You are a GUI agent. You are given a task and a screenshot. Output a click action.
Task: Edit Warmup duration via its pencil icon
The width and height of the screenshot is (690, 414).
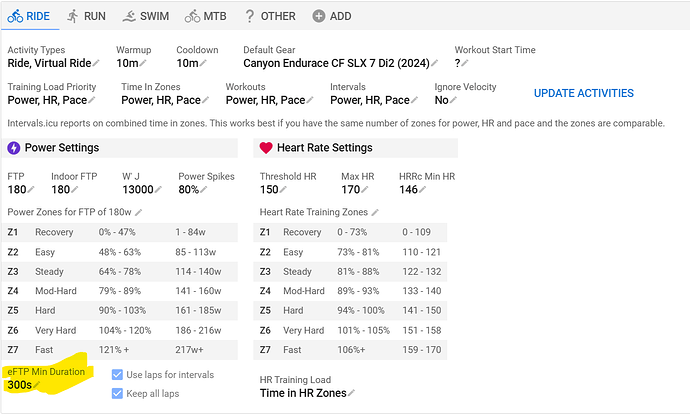[x=143, y=63]
